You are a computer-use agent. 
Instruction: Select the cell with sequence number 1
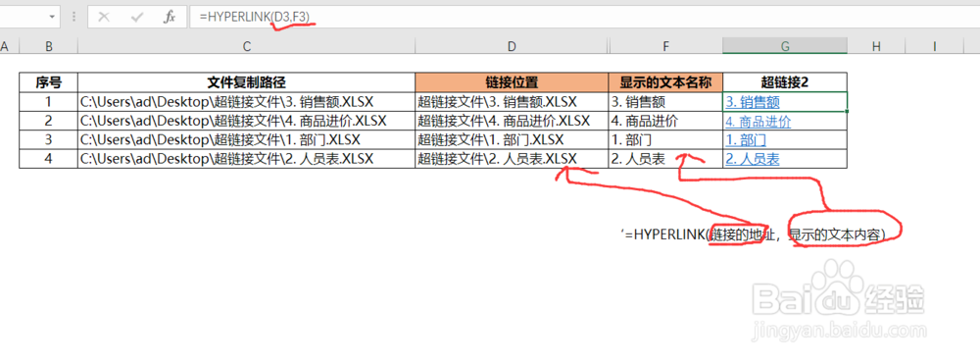point(49,101)
